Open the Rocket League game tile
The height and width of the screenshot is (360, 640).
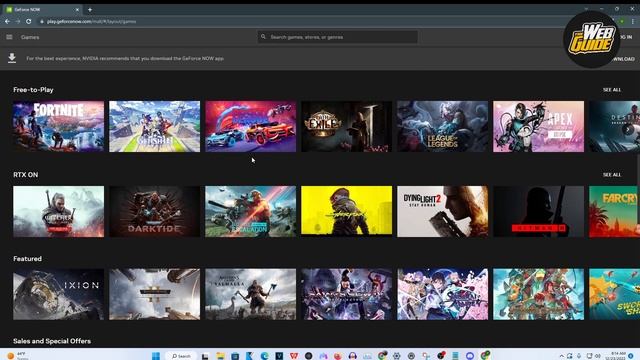point(251,127)
